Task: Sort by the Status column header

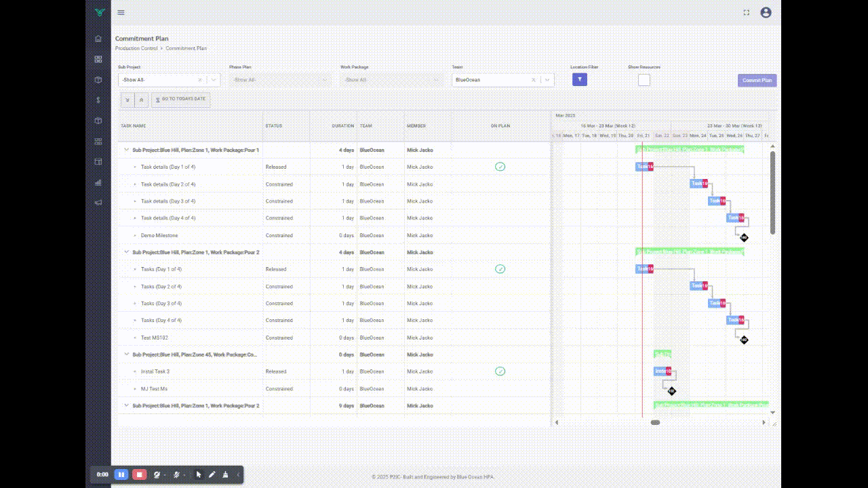Action: tap(274, 126)
